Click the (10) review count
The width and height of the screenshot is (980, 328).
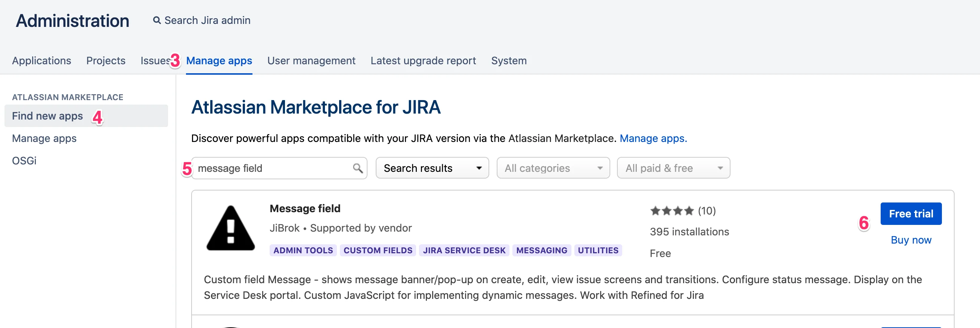[707, 211]
